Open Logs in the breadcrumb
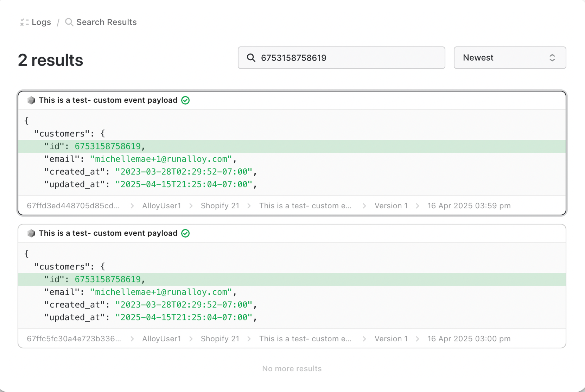585x392 pixels. click(41, 22)
